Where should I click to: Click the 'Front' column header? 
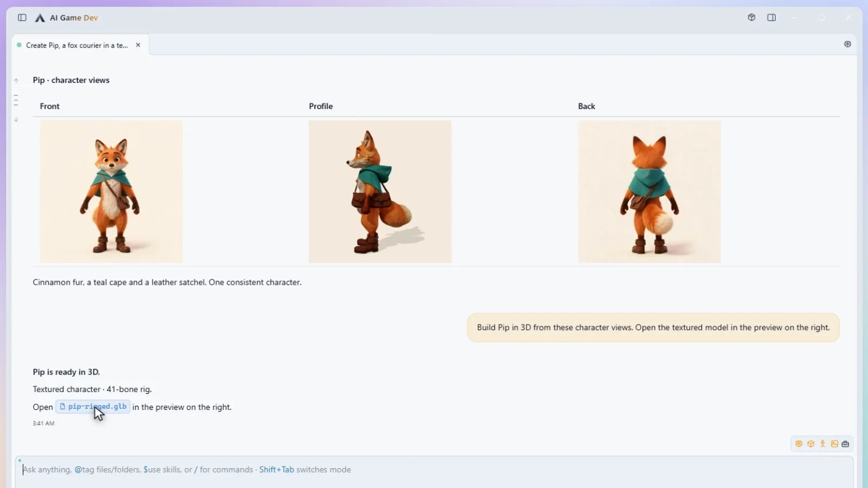49,106
